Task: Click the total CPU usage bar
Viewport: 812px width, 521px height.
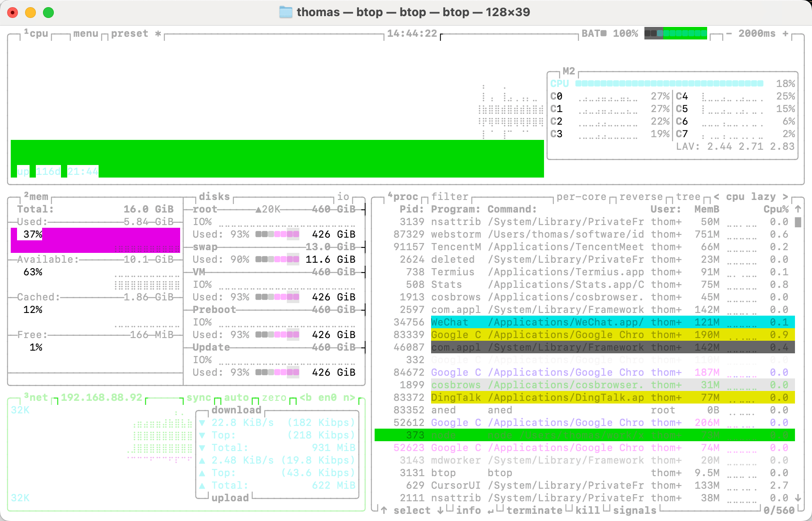Action: pos(669,83)
